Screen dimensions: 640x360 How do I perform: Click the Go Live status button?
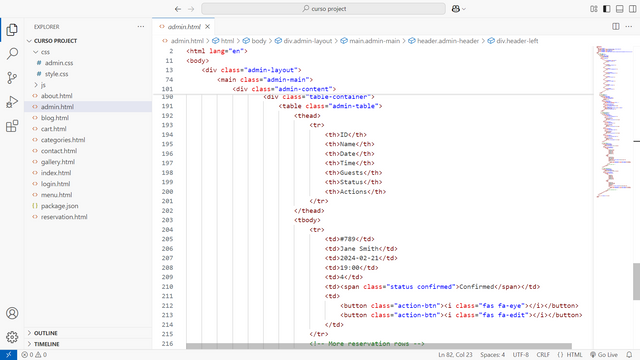[x=604, y=355]
